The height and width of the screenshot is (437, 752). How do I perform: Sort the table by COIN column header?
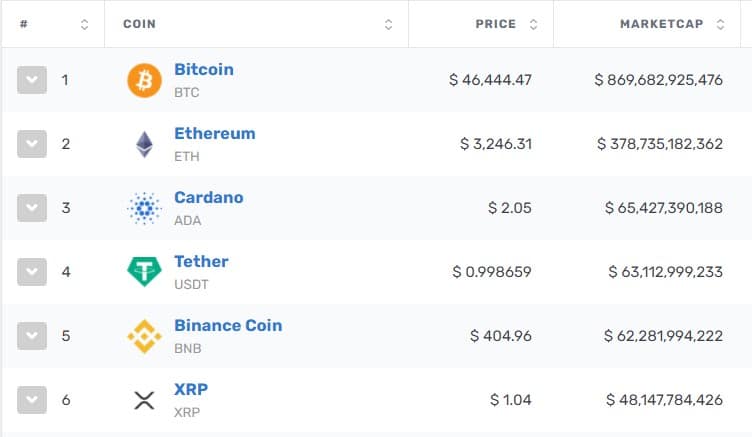pos(140,24)
